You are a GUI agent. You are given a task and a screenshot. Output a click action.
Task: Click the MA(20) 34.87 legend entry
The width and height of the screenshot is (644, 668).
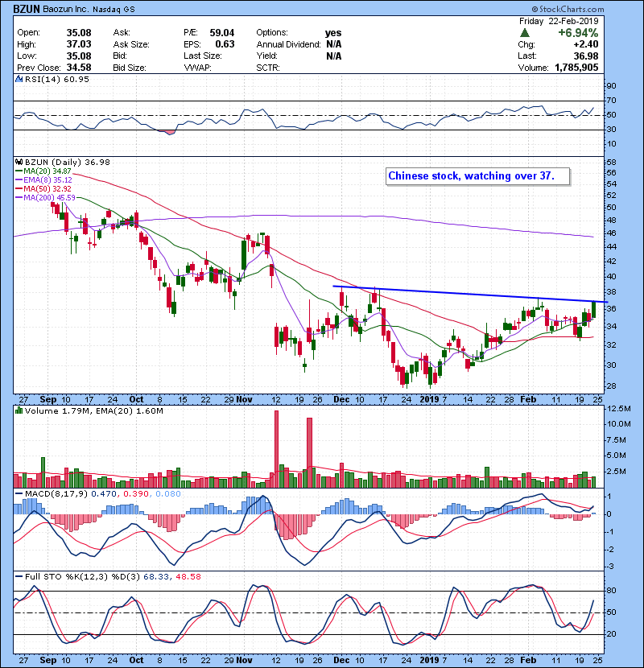[x=47, y=171]
